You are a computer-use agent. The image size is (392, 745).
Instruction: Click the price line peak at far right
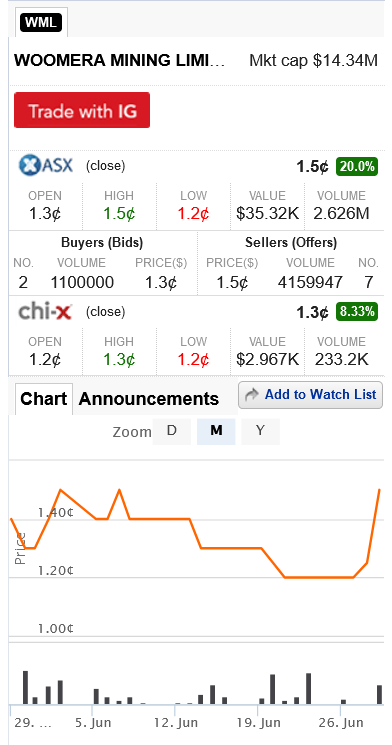pos(379,490)
